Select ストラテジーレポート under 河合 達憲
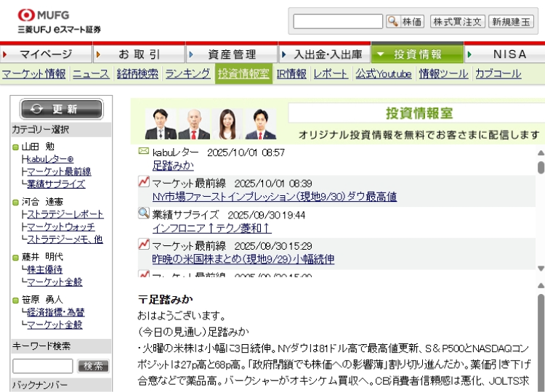The image size is (545, 392). click(65, 215)
